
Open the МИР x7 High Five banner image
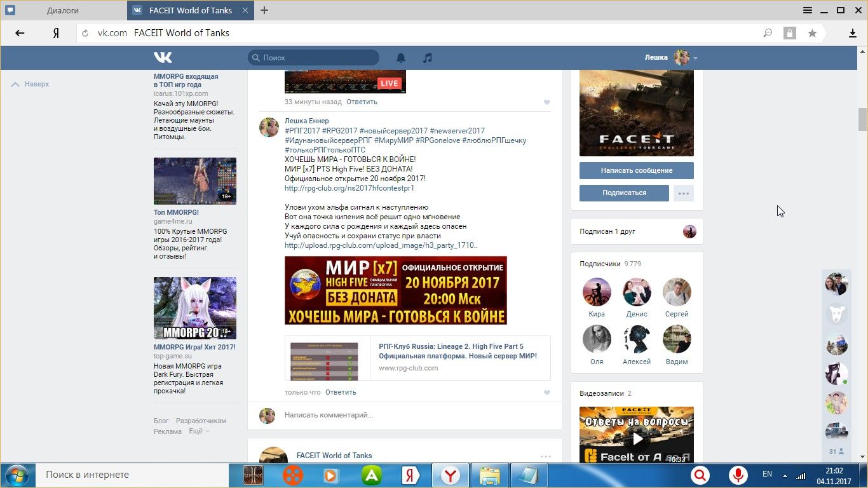click(396, 290)
